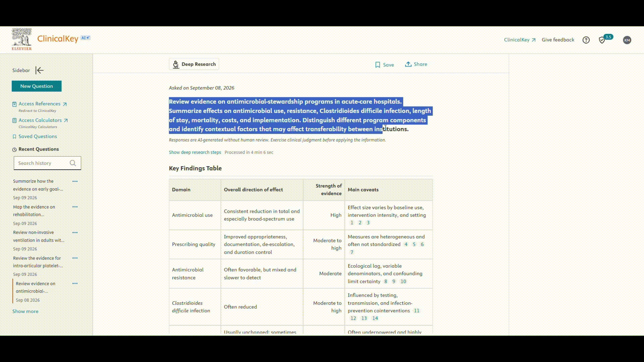Click "Asked on September 08, 2026" text
Viewport: 644px width, 362px height.
[x=202, y=88]
